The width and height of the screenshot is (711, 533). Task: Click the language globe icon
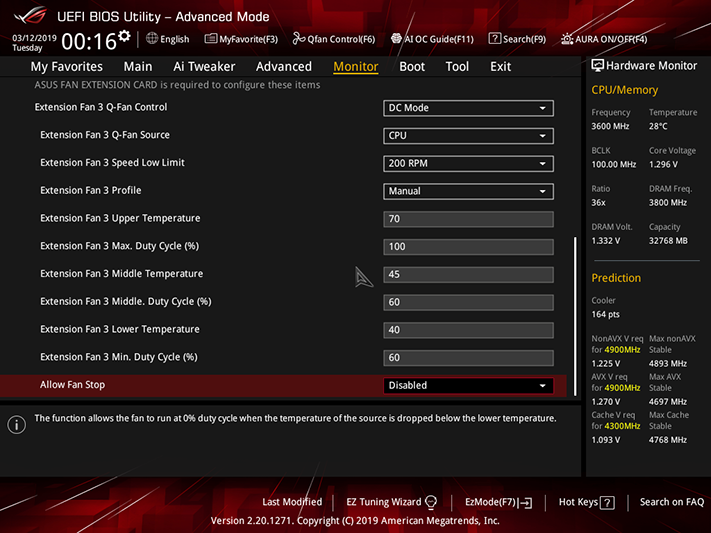pyautogui.click(x=152, y=39)
